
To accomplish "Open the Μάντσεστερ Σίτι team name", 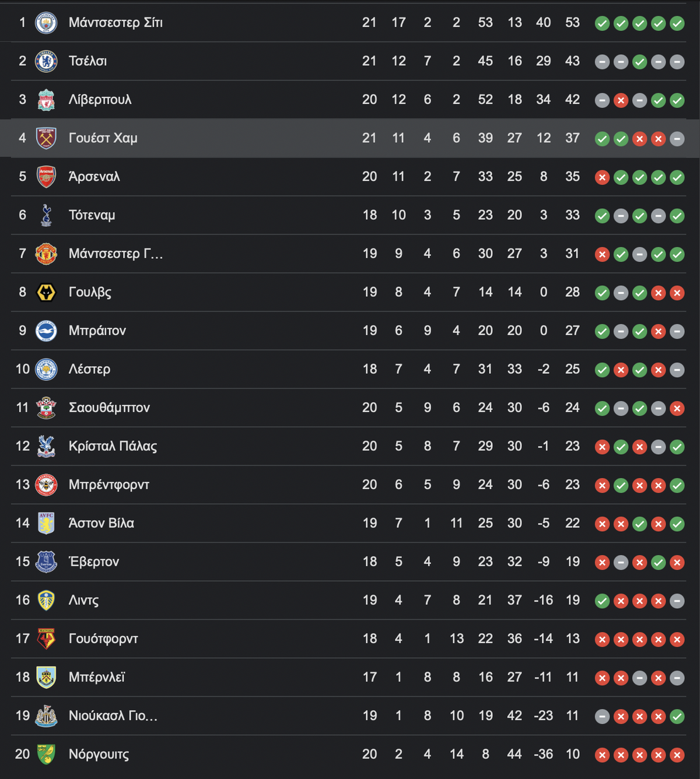I will [x=116, y=23].
